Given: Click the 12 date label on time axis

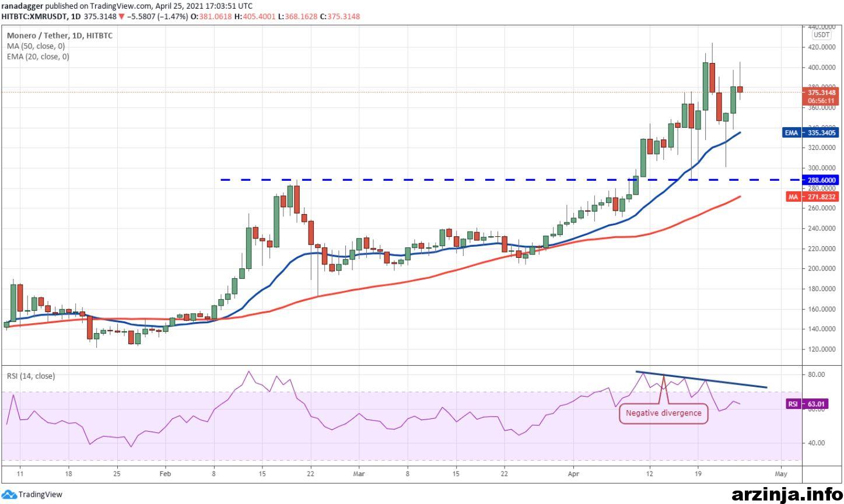Looking at the screenshot, I should (651, 474).
